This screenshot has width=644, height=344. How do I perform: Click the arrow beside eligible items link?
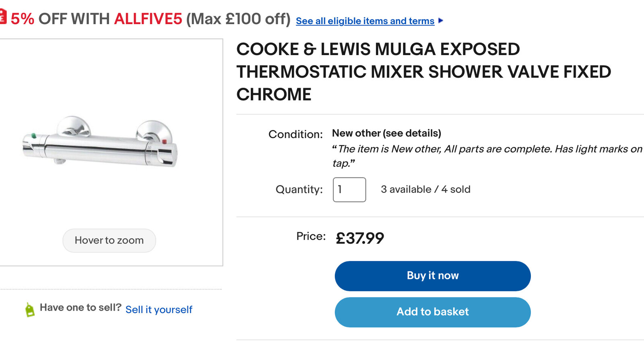(441, 21)
